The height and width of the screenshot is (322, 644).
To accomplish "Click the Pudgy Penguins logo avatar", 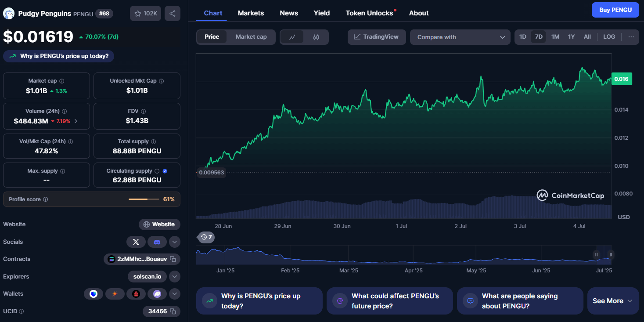I will coord(9,14).
